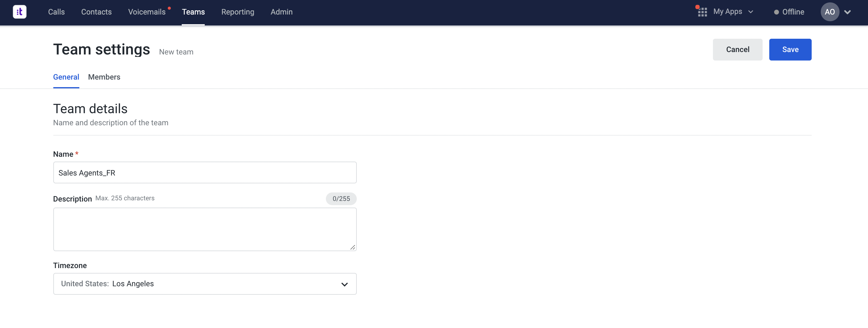The height and width of the screenshot is (328, 868).
Task: Click the Description text area
Action: coord(205,229)
